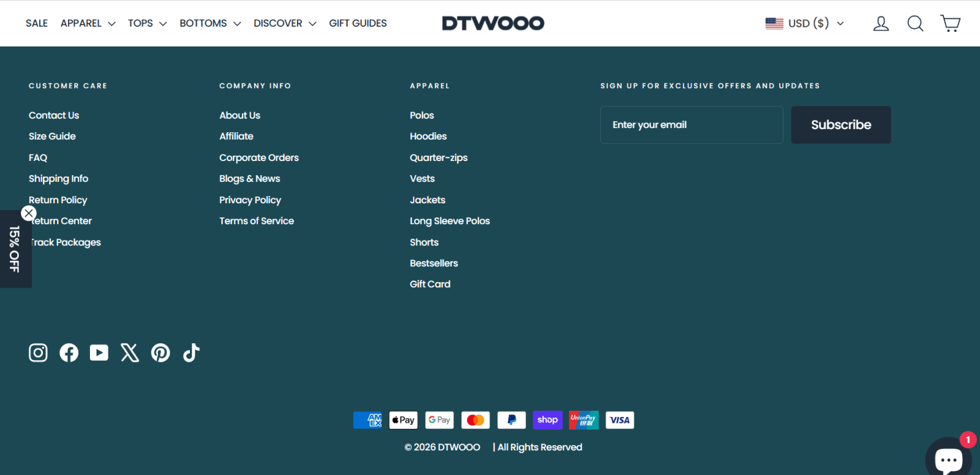Click the American Express payment icon
The image size is (980, 475).
pos(367,420)
